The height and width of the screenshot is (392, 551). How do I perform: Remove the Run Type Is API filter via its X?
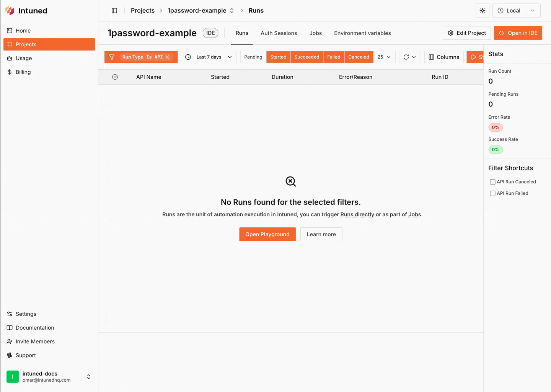pyautogui.click(x=168, y=57)
